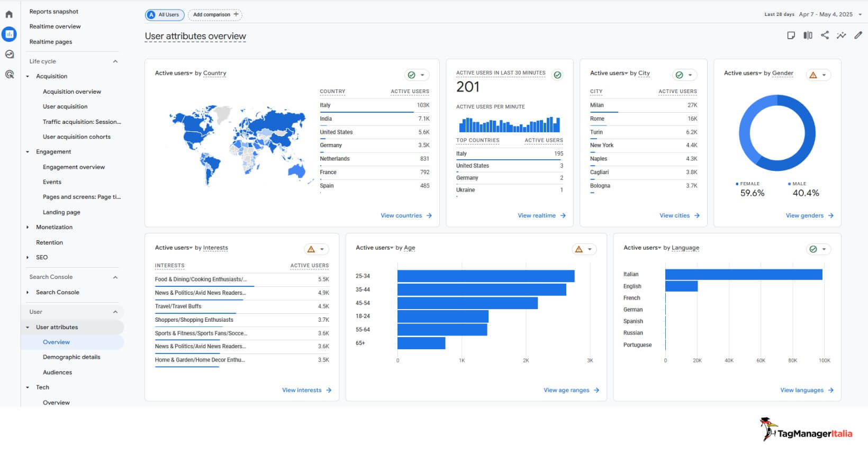The height and width of the screenshot is (453, 868).
Task: Open the Advertising icon in left rail
Action: click(x=9, y=74)
